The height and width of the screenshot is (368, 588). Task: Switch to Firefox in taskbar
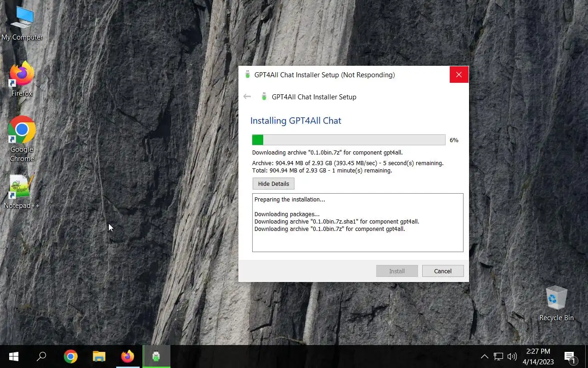[x=128, y=356]
